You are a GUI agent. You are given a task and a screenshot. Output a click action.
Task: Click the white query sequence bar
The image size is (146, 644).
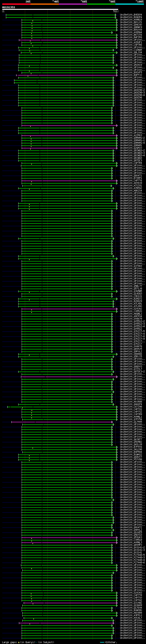[x=60, y=10]
